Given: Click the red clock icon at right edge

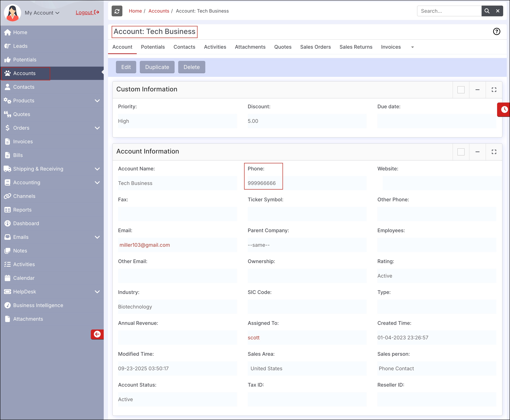Looking at the screenshot, I should pyautogui.click(x=504, y=110).
